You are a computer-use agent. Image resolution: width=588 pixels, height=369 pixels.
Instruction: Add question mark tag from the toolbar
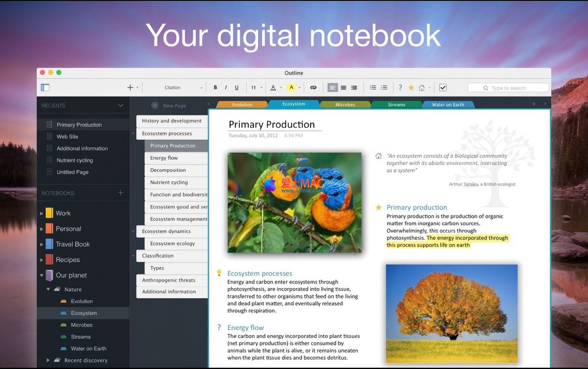400,88
